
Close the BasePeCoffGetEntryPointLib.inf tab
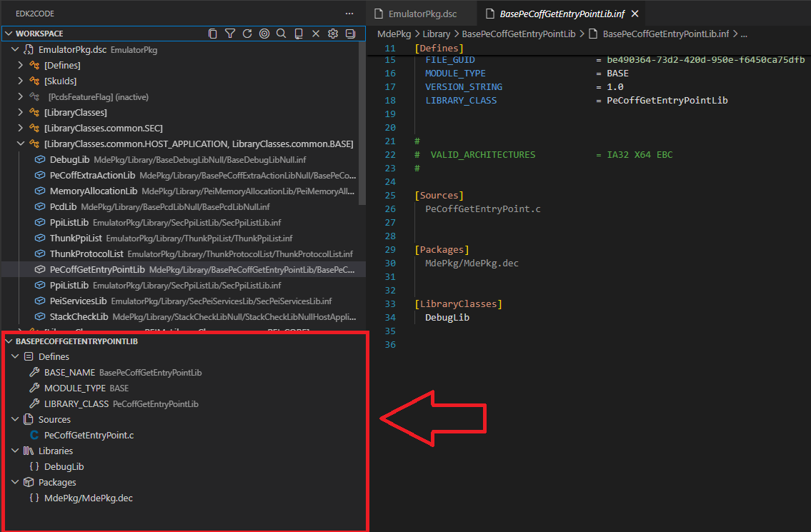point(635,14)
